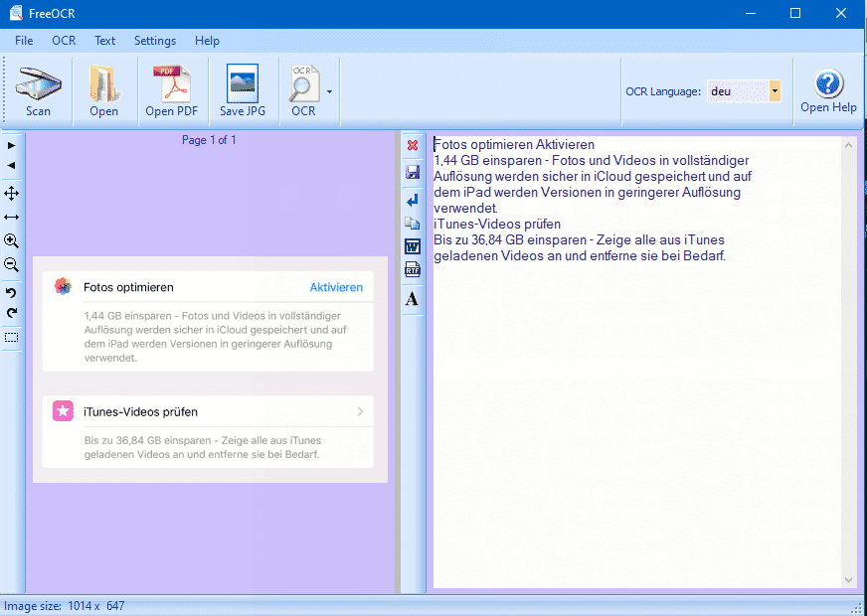
Task: Choose the font settings A icon
Action: coord(413,299)
